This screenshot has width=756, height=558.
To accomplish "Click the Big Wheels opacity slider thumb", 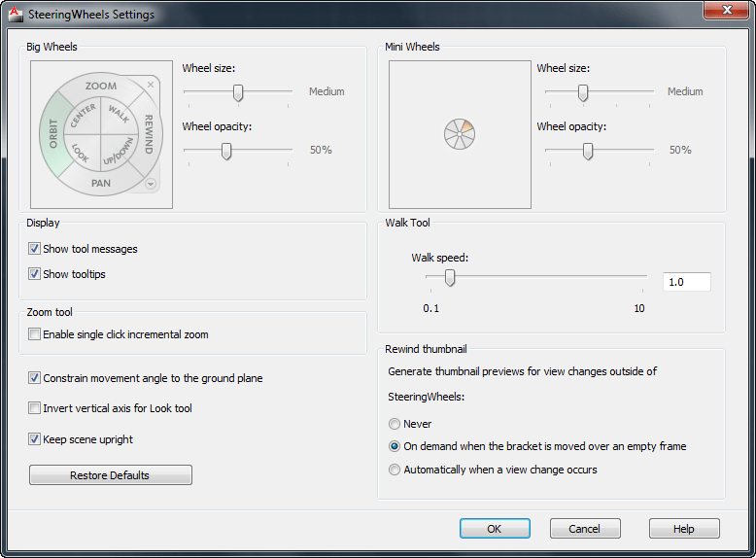I will (226, 152).
